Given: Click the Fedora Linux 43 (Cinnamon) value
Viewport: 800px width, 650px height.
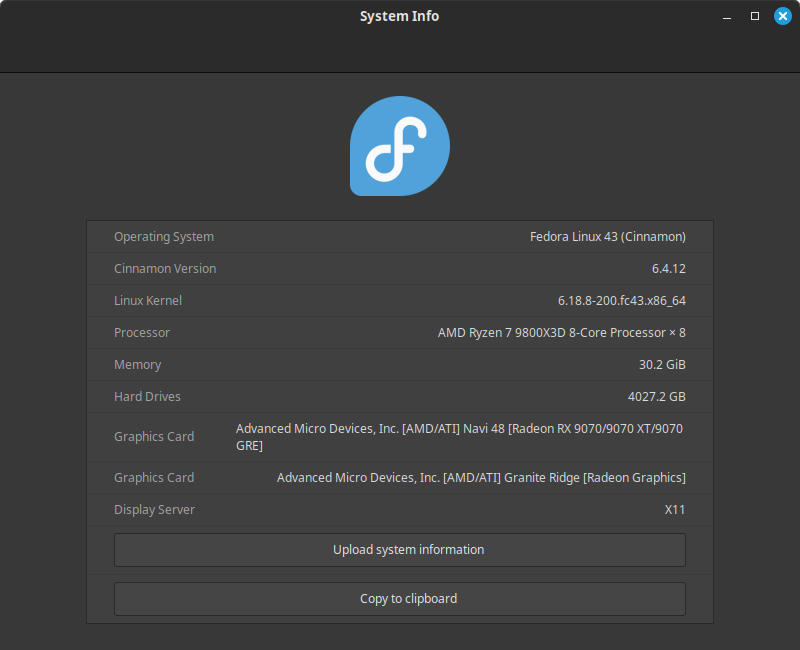Looking at the screenshot, I should [x=607, y=237].
